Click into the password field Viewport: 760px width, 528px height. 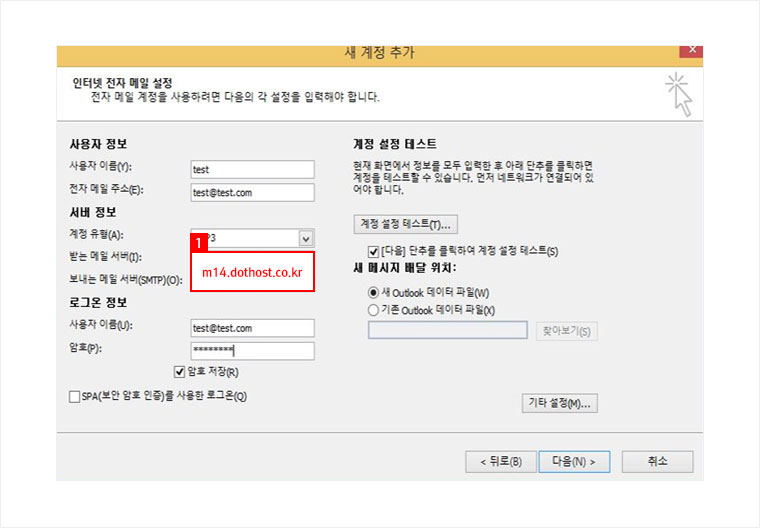point(252,350)
